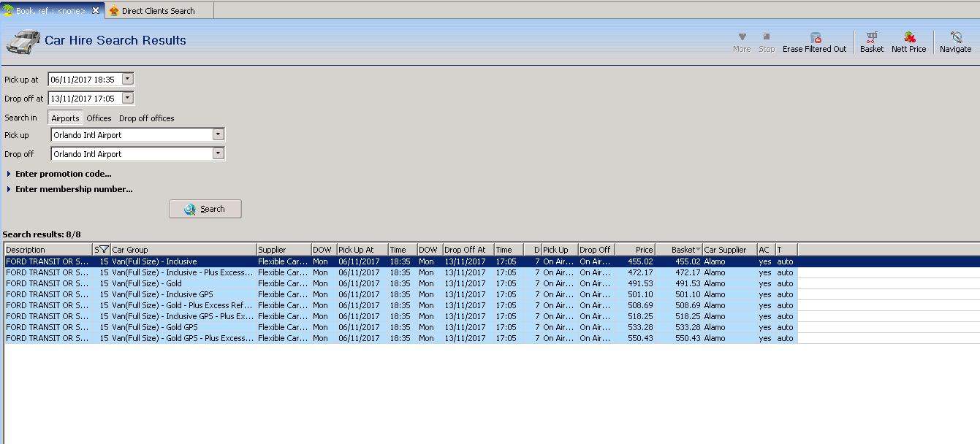Select the Van(Full Size) - Inclusive GPS row
This screenshot has height=444, width=980.
click(400, 294)
